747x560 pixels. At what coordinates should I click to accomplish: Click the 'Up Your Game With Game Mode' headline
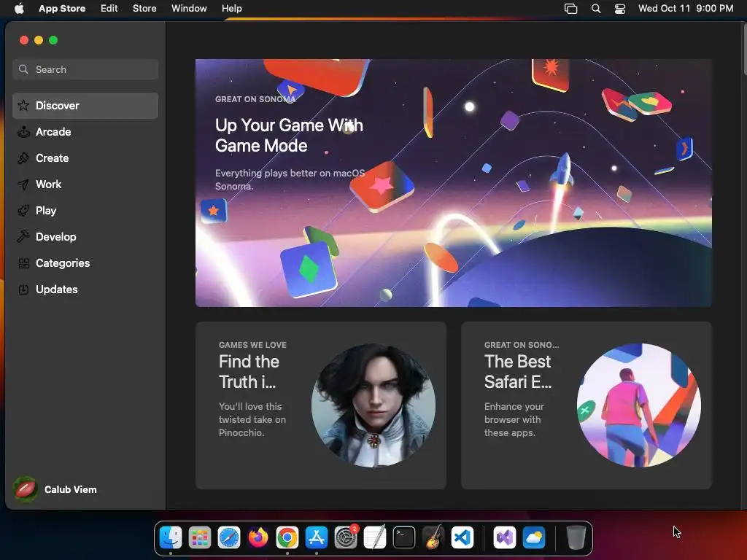[x=289, y=135]
